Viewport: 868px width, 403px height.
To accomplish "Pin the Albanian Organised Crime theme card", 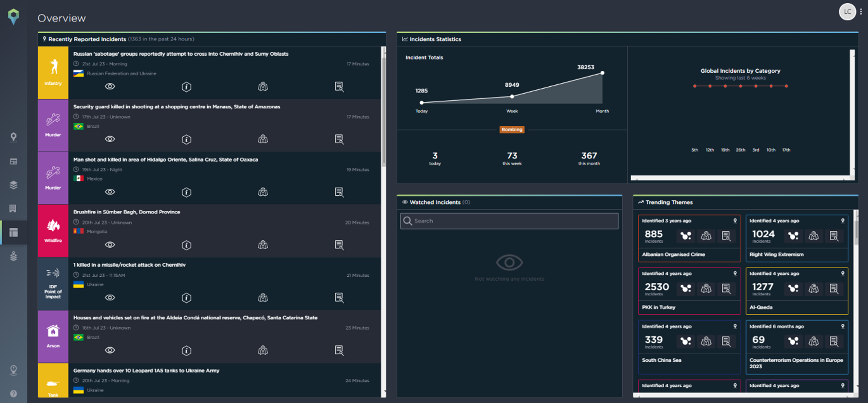I will (x=735, y=221).
